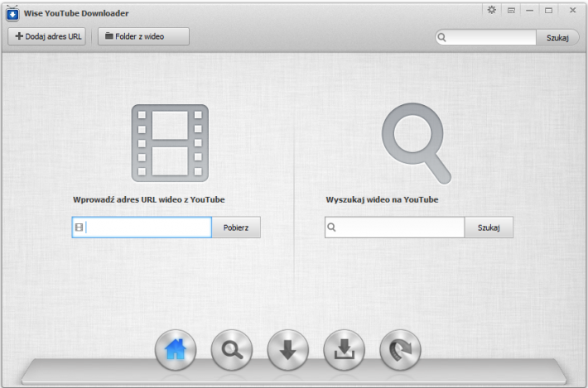Click the Szukaj button beside the video search field

(489, 228)
